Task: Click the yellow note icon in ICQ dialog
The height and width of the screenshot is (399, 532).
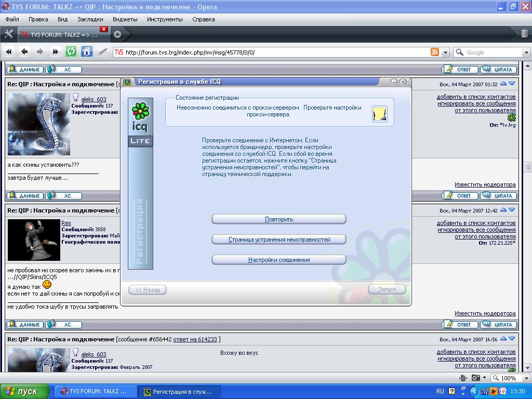Action: [380, 114]
